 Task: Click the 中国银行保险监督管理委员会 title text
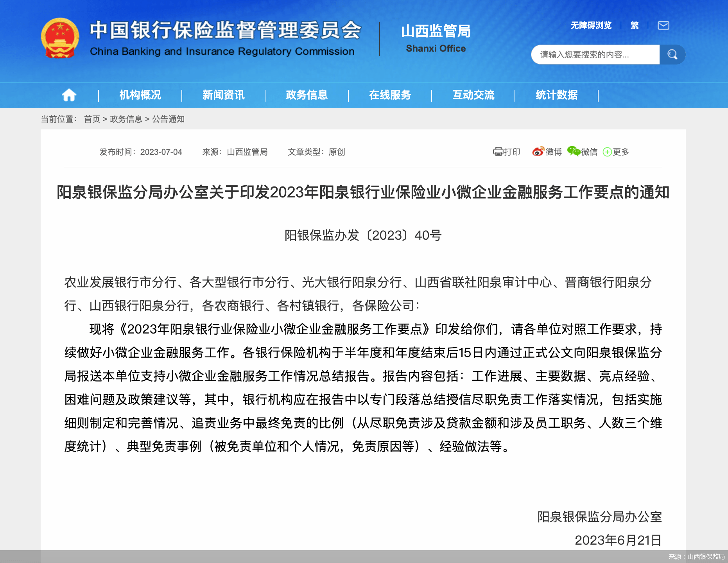click(x=225, y=30)
